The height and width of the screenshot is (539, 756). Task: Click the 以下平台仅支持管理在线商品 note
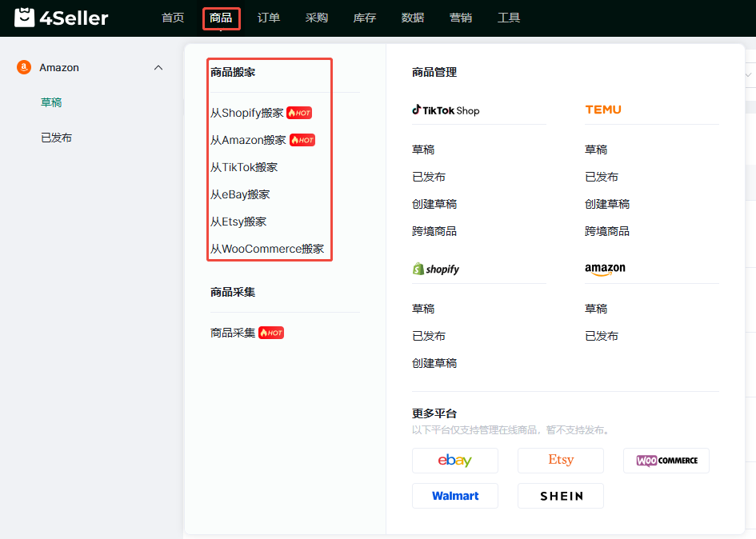pyautogui.click(x=510, y=430)
